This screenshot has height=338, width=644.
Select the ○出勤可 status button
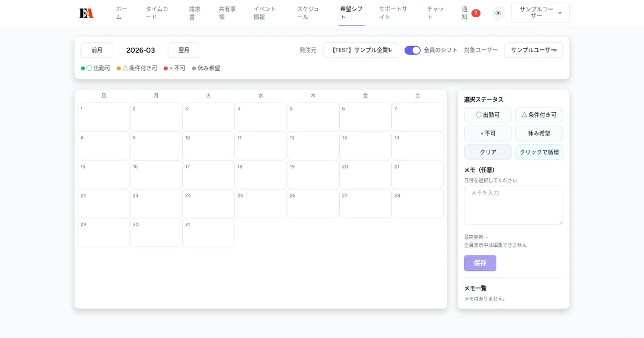[488, 114]
